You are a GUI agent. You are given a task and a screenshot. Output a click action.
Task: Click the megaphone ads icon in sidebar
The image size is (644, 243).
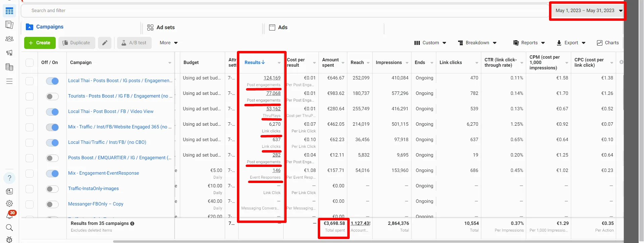(x=9, y=53)
